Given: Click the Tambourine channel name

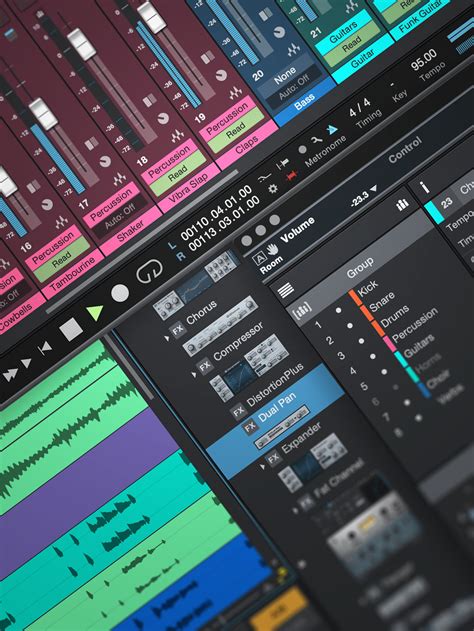Looking at the screenshot, I should pos(72,272).
